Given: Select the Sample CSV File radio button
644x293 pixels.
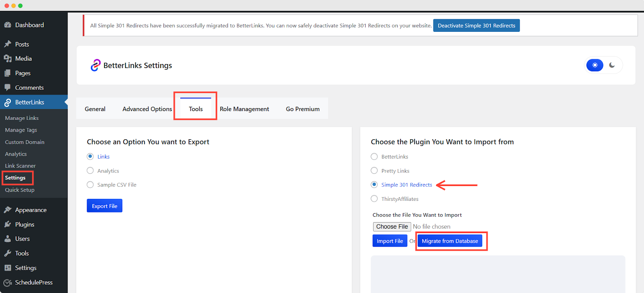Looking at the screenshot, I should point(90,185).
